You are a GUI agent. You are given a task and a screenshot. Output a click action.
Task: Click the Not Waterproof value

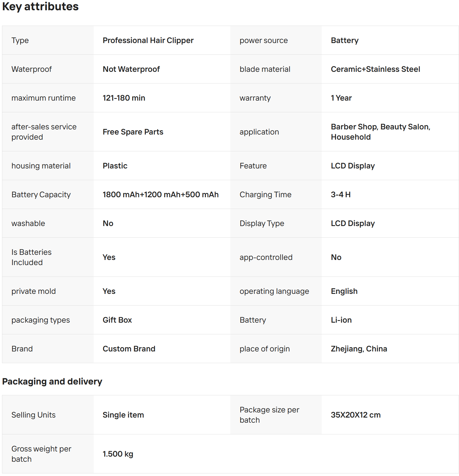[131, 69]
